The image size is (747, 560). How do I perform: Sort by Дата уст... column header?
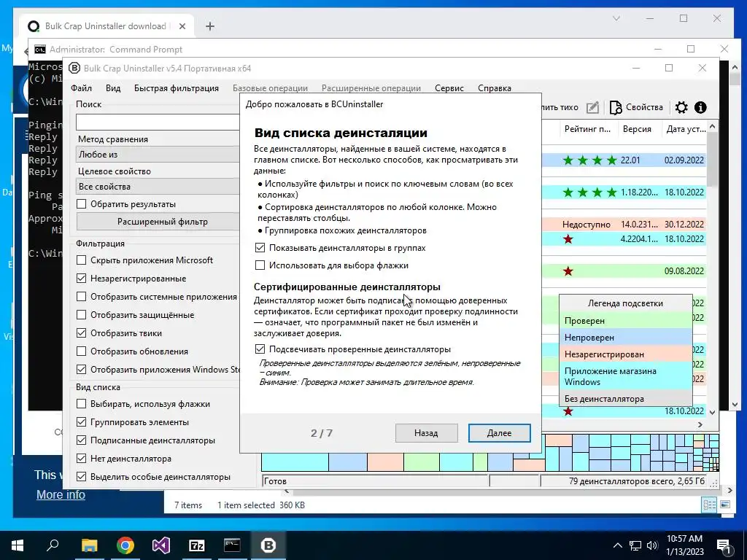tap(686, 129)
